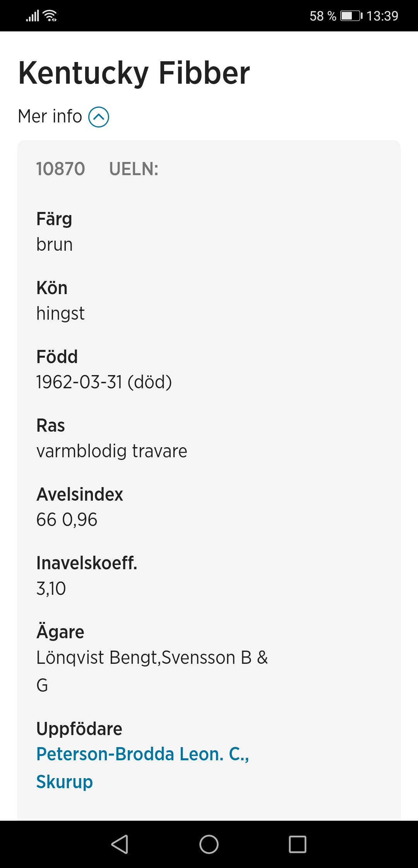Viewport: 418px width, 868px height.
Task: Open breeder link Peterson-Brodda Leon. C.
Action: [x=142, y=754]
